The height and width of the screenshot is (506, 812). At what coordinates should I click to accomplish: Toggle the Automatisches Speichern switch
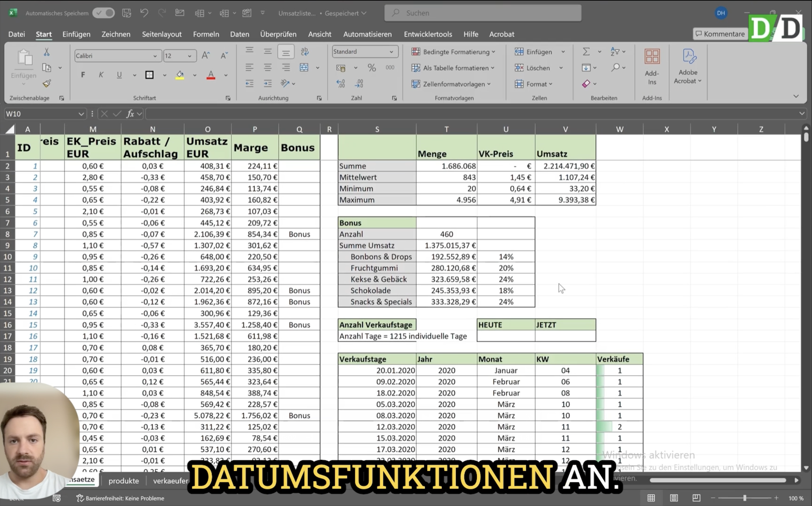[x=104, y=13]
